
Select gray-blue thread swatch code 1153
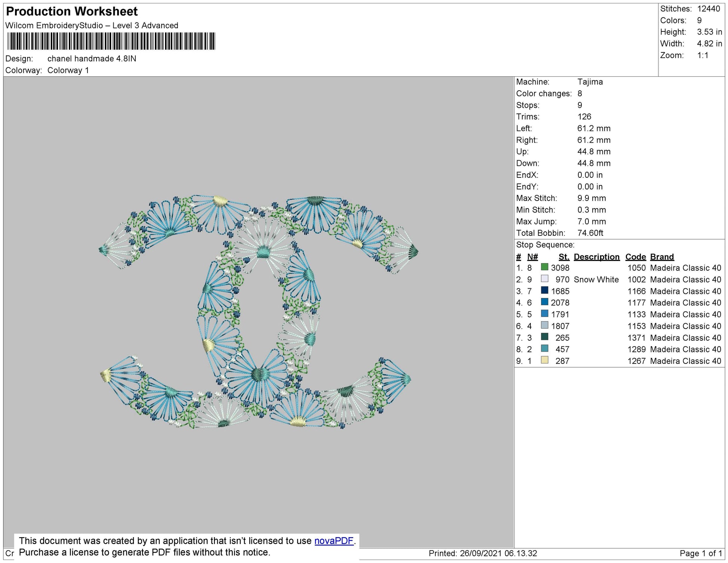(545, 325)
